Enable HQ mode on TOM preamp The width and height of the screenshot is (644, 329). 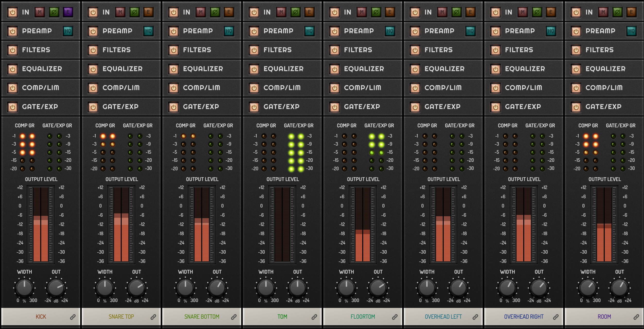pos(309,31)
